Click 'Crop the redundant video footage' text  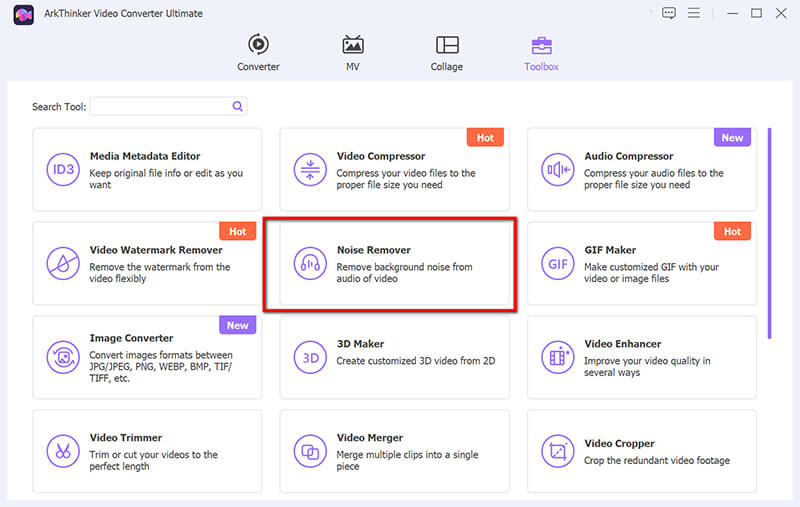pyautogui.click(x=657, y=460)
